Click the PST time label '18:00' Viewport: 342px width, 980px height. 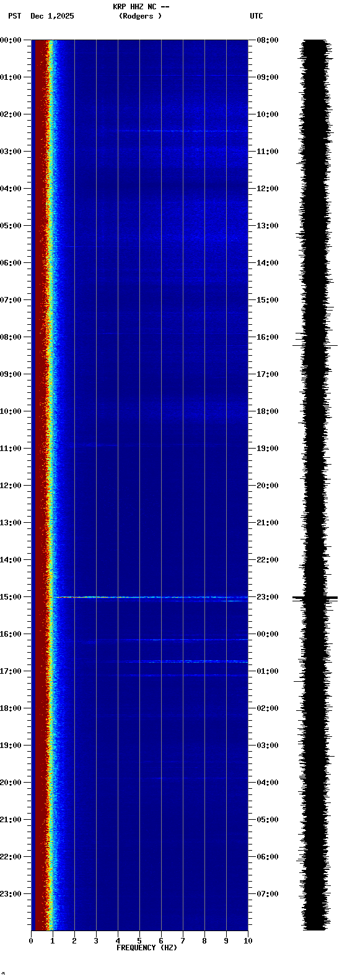(11, 708)
